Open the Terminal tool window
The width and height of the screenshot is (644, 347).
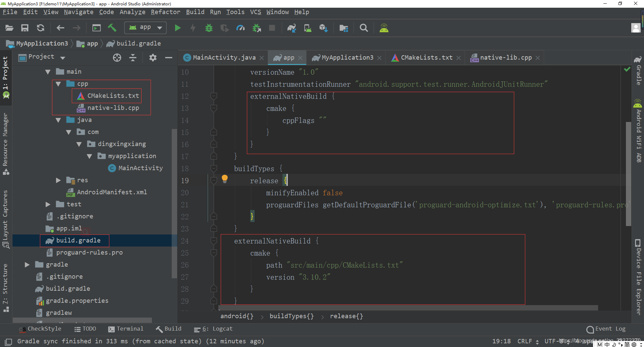126,329
